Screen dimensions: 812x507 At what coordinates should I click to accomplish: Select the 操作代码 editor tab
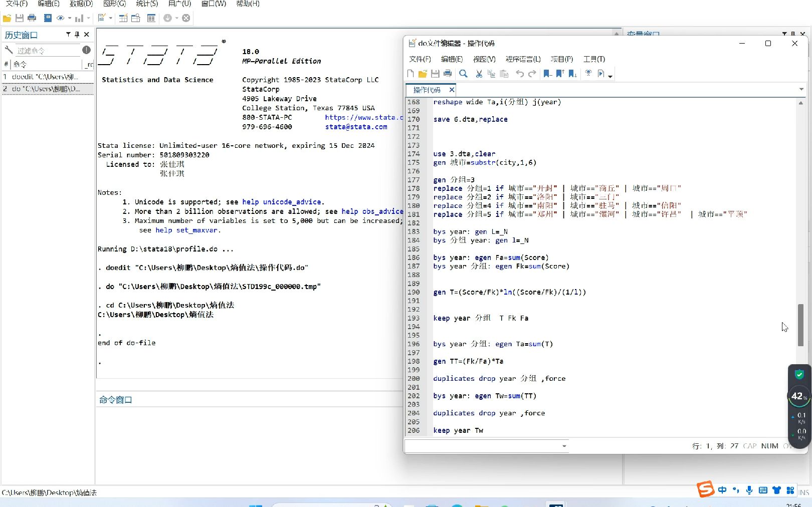[x=427, y=90]
